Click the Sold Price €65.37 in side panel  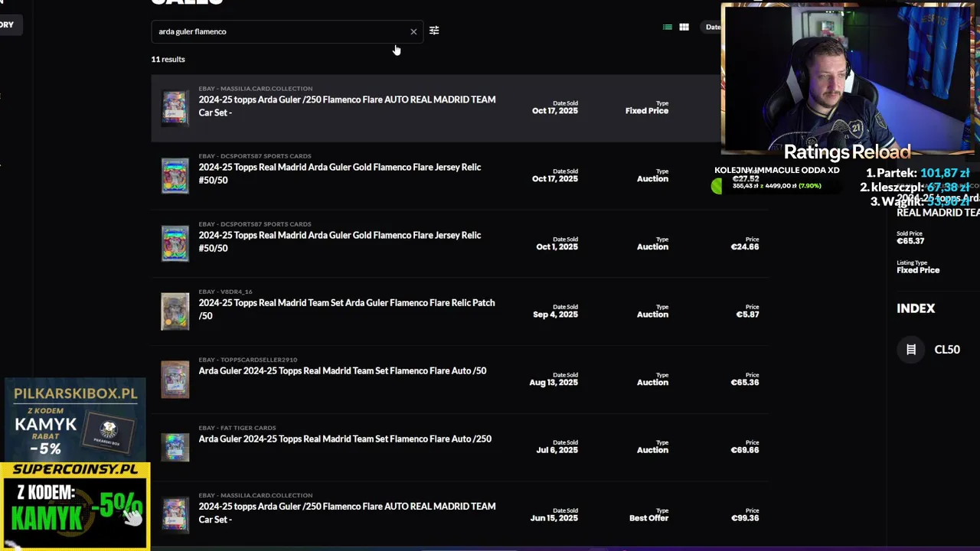click(x=910, y=241)
